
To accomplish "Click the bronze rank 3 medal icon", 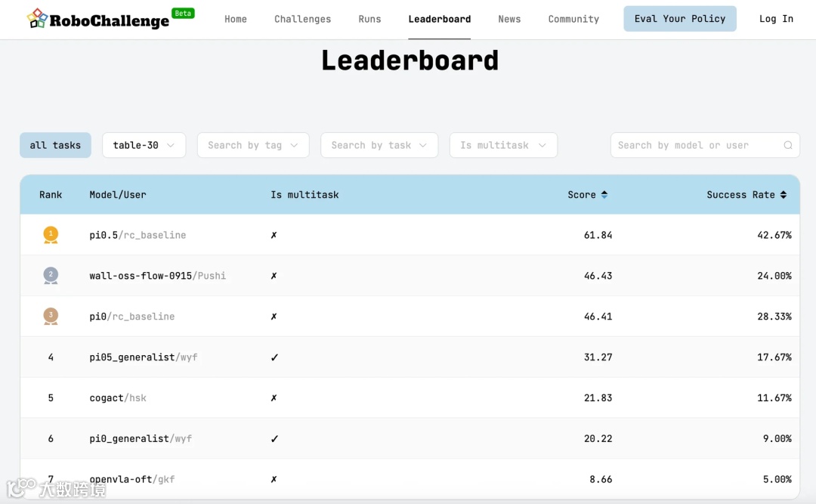I will (x=51, y=316).
